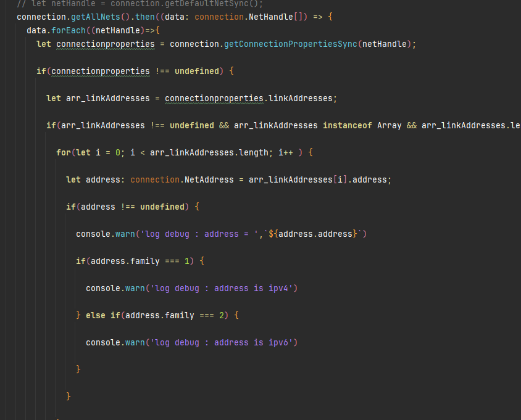Click the 'instanceof' keyword
Screen dimensions: 521x420
(347, 125)
